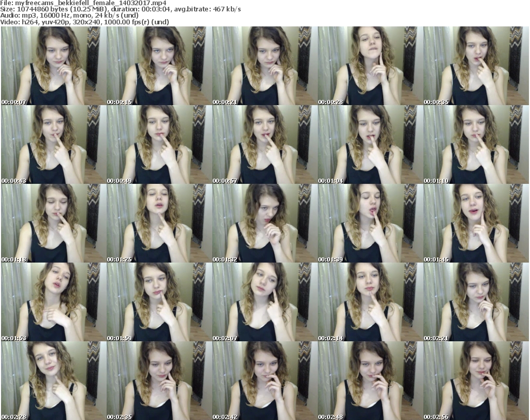Open the thumbnail frame stamped 00:01:10

coord(476,144)
